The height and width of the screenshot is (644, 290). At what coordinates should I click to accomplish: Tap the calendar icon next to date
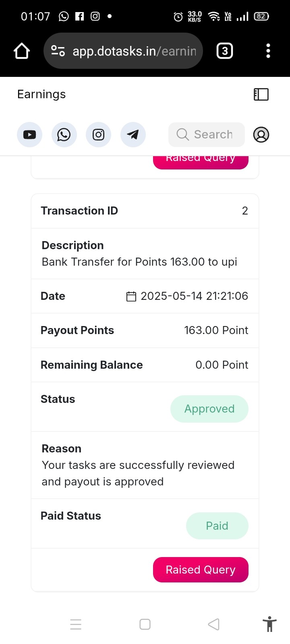coord(131,297)
